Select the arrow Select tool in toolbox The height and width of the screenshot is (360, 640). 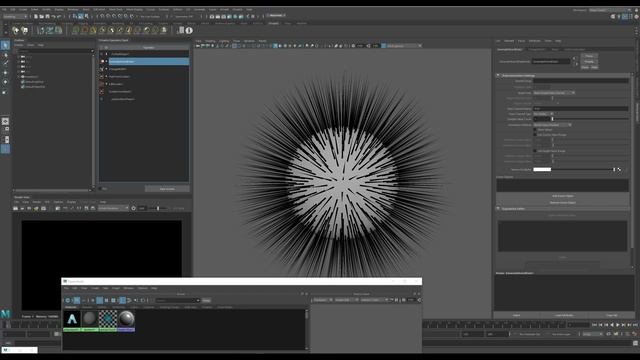click(5, 45)
